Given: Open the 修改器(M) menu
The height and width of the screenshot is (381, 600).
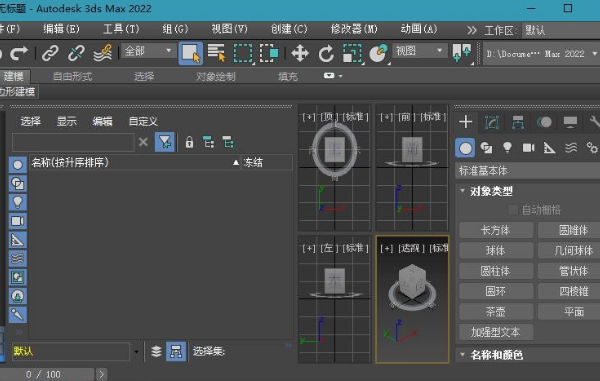Looking at the screenshot, I should (354, 29).
